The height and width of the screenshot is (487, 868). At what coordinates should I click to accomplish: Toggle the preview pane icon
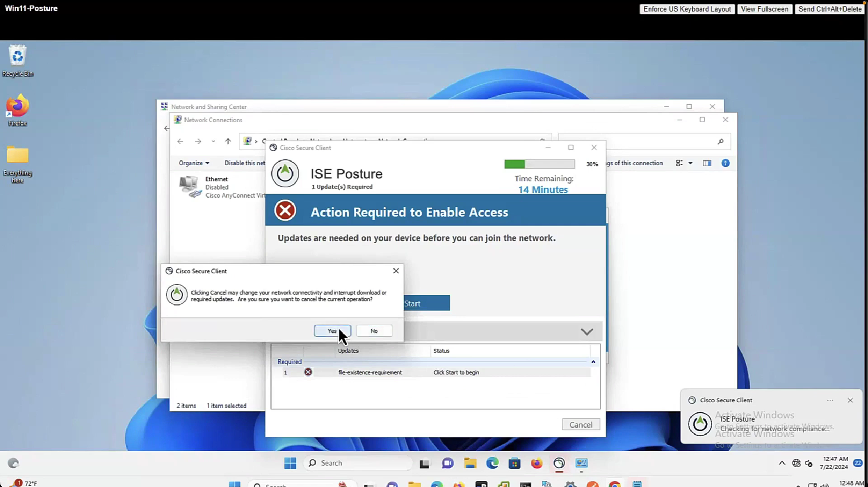tap(707, 163)
